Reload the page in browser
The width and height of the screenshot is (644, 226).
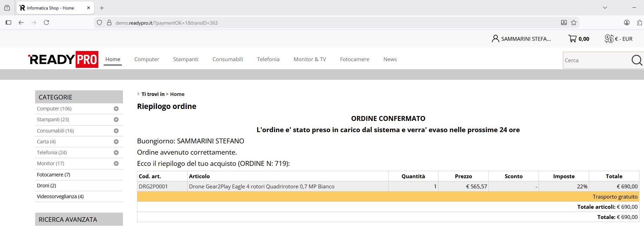point(46,23)
